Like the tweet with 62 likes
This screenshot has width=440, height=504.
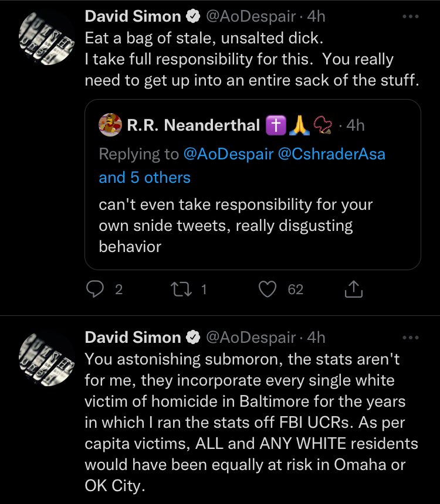point(268,289)
